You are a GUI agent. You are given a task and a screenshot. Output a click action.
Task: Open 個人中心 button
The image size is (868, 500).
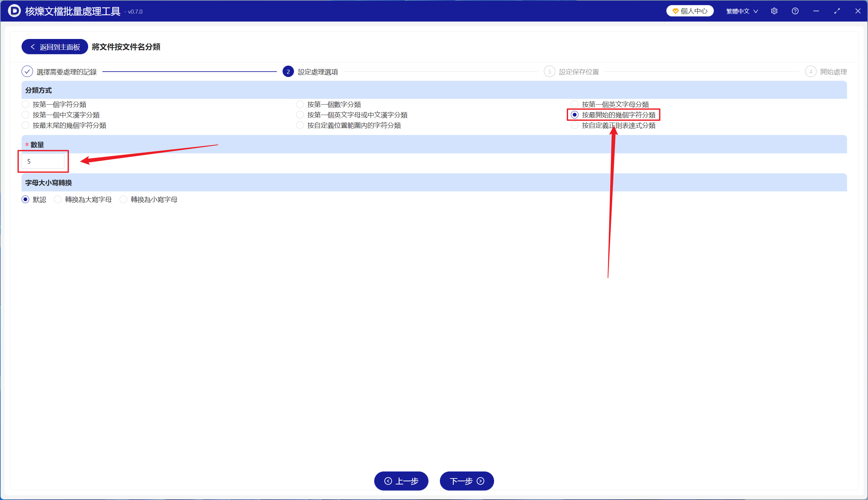click(690, 11)
